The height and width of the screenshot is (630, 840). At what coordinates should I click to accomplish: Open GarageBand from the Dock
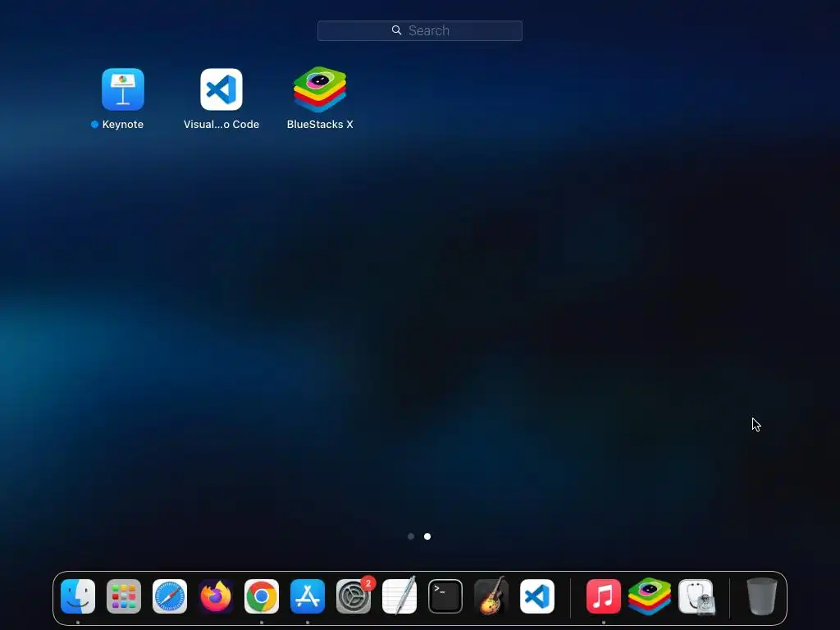491,596
